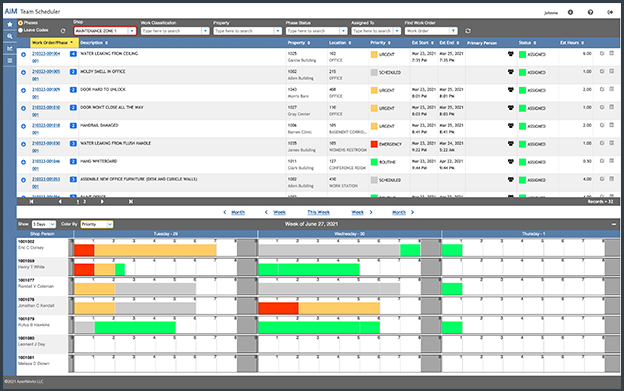This screenshot has width=624, height=391.
Task: Click clock icon on WATER LEAKING FROM CEILING row
Action: point(602,53)
